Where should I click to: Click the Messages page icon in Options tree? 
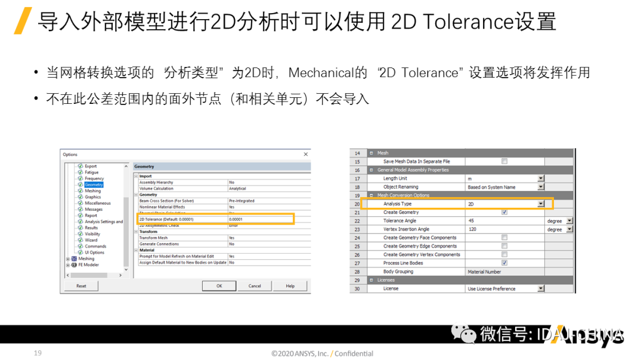coord(80,209)
